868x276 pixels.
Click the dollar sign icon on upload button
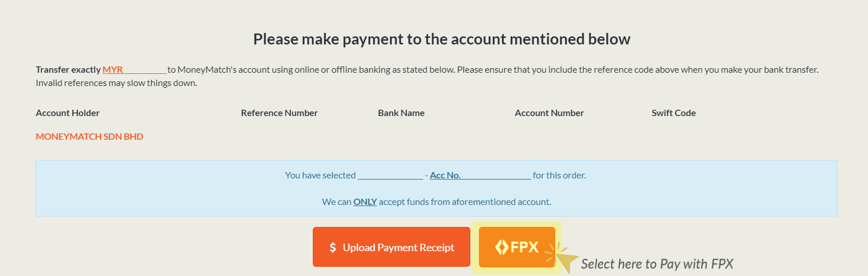tap(332, 248)
